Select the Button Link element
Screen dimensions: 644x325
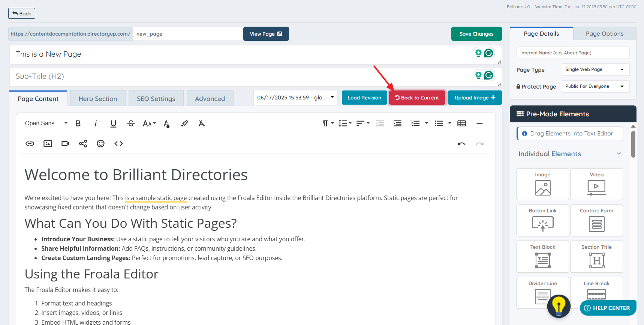(543, 220)
